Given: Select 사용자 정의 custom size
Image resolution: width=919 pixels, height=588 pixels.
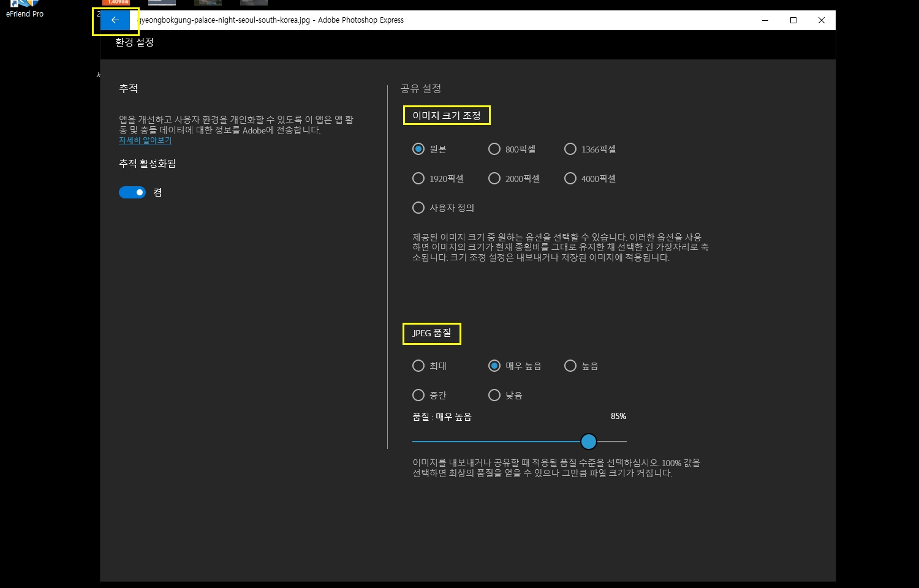Looking at the screenshot, I should tap(418, 208).
